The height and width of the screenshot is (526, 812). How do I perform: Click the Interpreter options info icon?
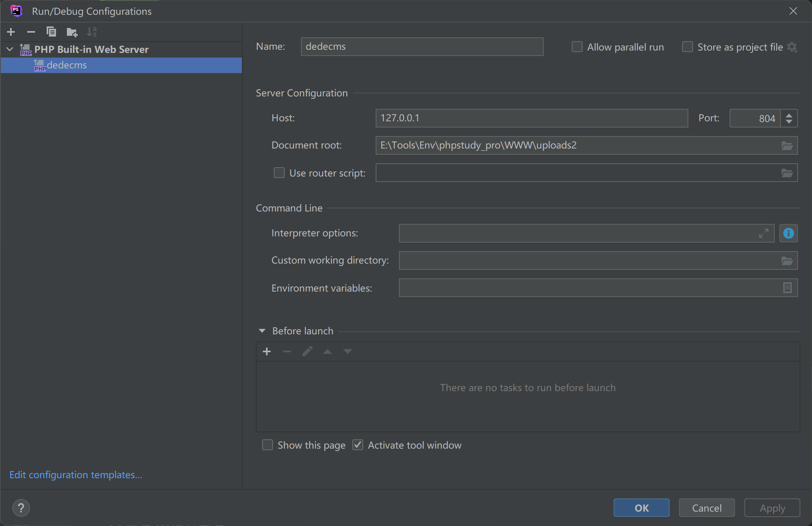(788, 233)
